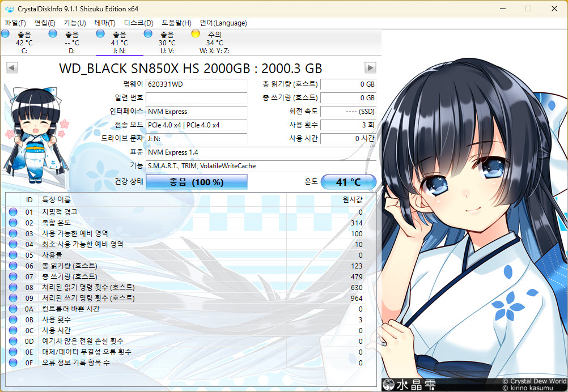
Task: Open the 파일(F) menu
Action: (15, 23)
